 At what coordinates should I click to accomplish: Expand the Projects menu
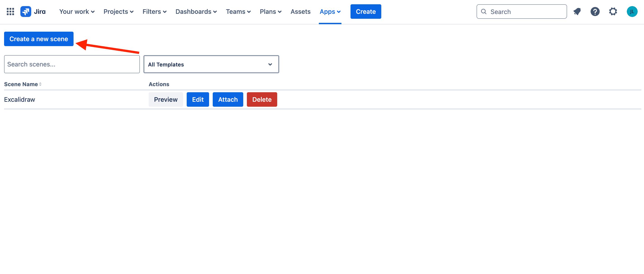click(x=119, y=12)
